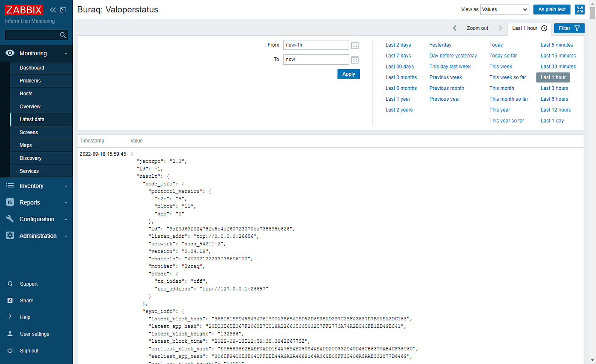
Task: Open the calendar picker for To field
Action: coord(355,60)
